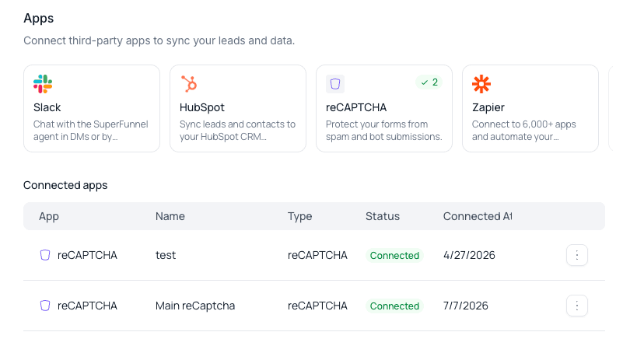644x353 pixels.
Task: Click the 'Connected apps' heading
Action: 65,186
